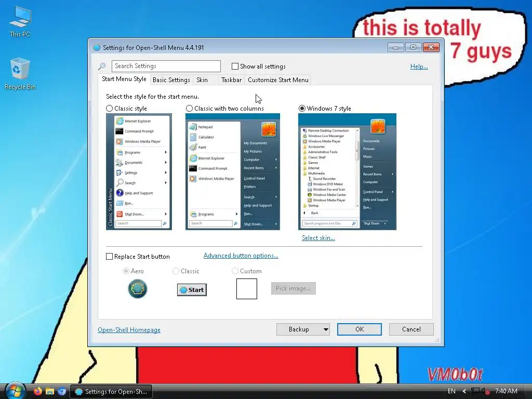Select Classic with two columns option
532x399 pixels.
(x=189, y=109)
